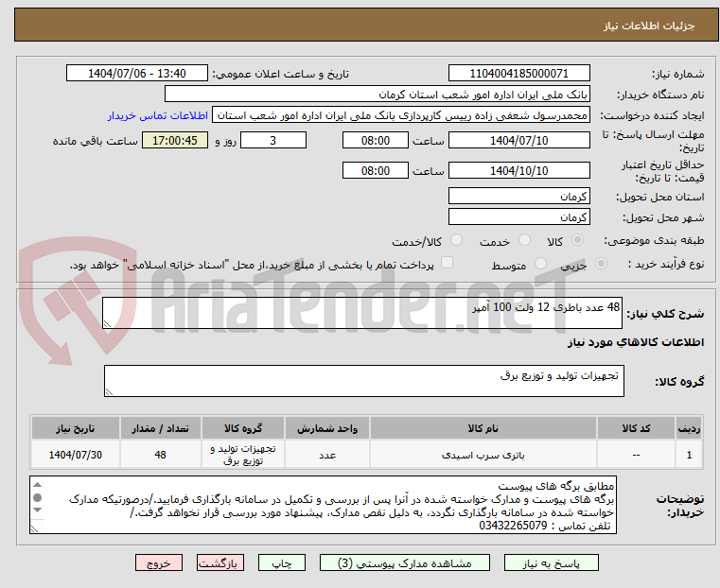Click the ردیف column header
Screen dimensions: 720x588
coord(689,428)
